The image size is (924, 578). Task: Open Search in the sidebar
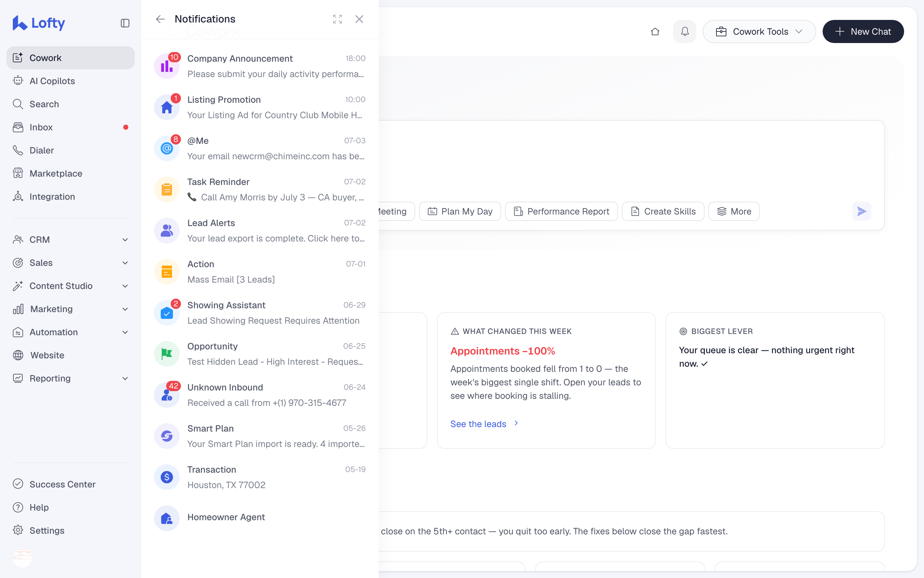(71, 104)
